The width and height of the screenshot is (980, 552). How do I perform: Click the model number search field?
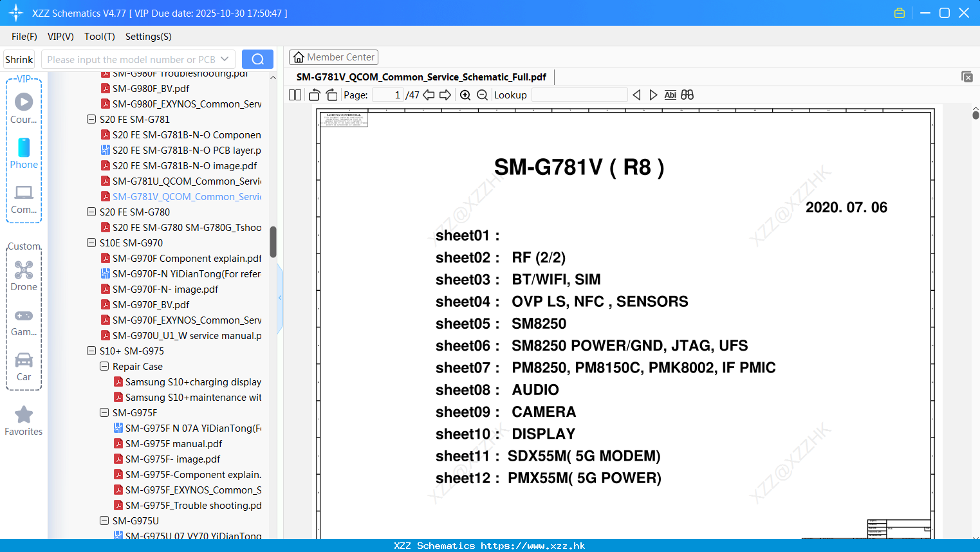point(132,59)
